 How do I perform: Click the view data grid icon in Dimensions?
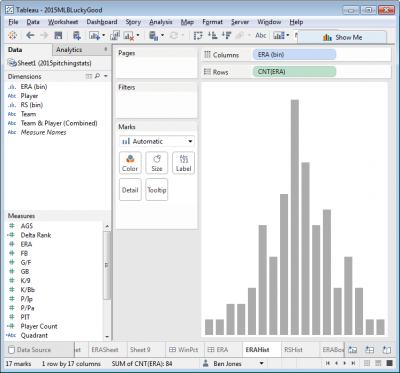(x=89, y=76)
